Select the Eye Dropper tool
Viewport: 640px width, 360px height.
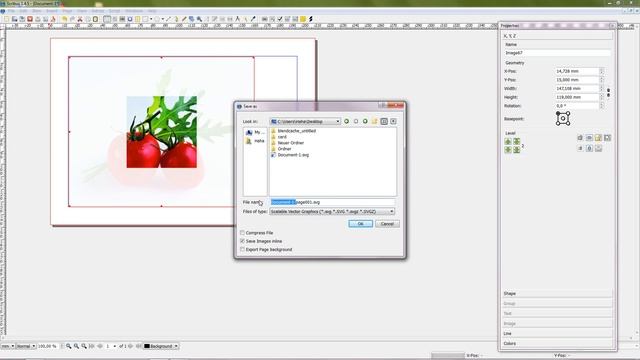click(253, 19)
